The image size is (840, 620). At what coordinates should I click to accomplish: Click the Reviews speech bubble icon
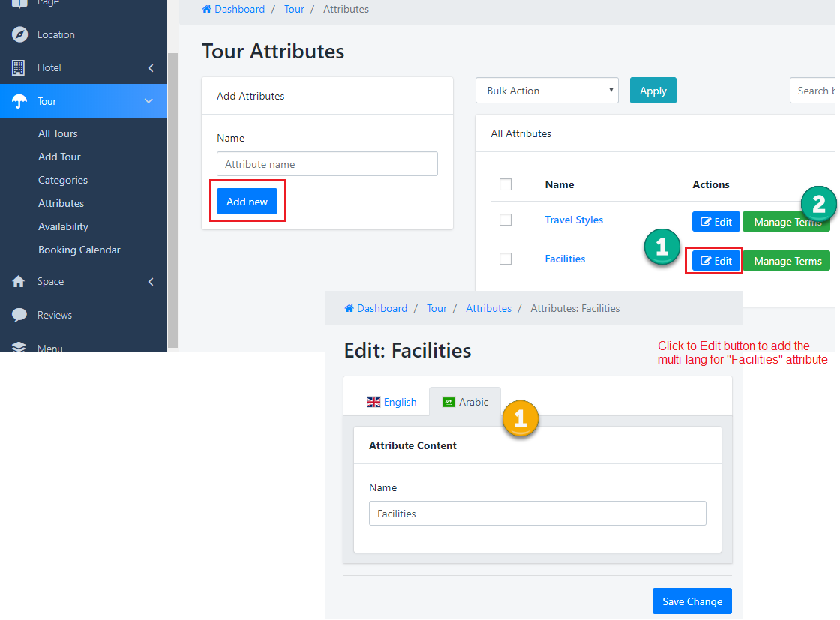pyautogui.click(x=19, y=315)
